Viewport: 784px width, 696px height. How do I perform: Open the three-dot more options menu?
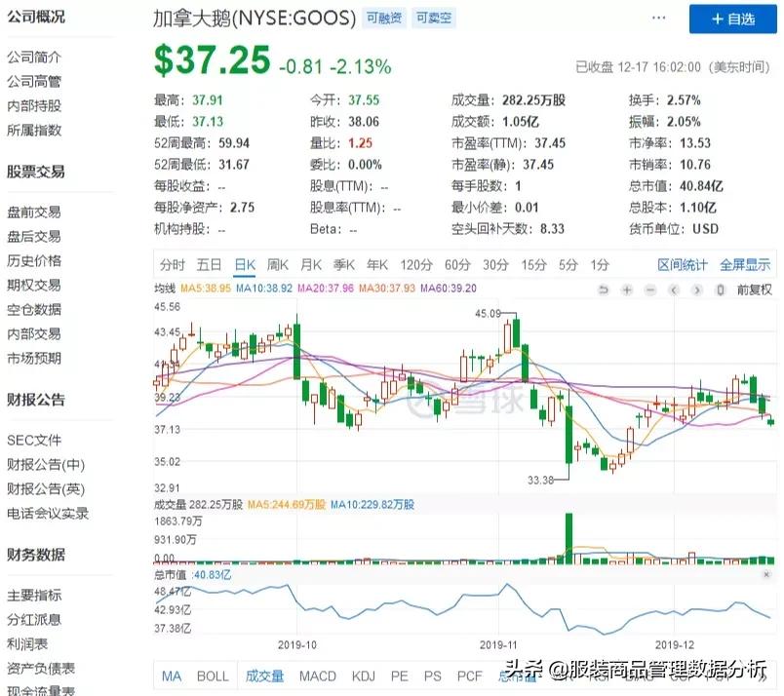click(x=659, y=18)
